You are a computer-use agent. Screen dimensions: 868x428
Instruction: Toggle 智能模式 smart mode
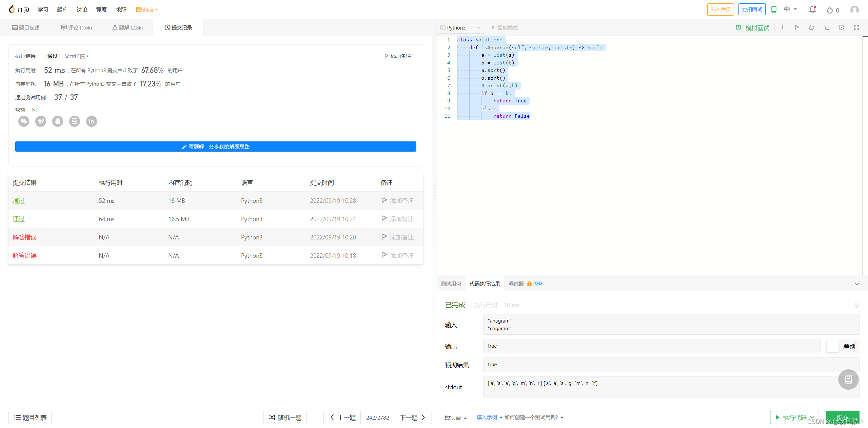coord(505,27)
